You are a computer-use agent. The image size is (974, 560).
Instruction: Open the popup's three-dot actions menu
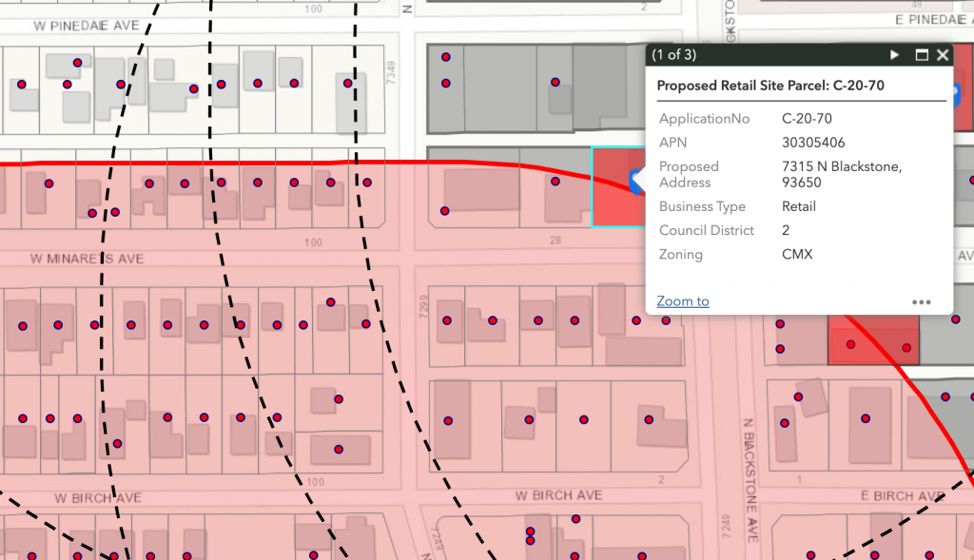pyautogui.click(x=921, y=302)
